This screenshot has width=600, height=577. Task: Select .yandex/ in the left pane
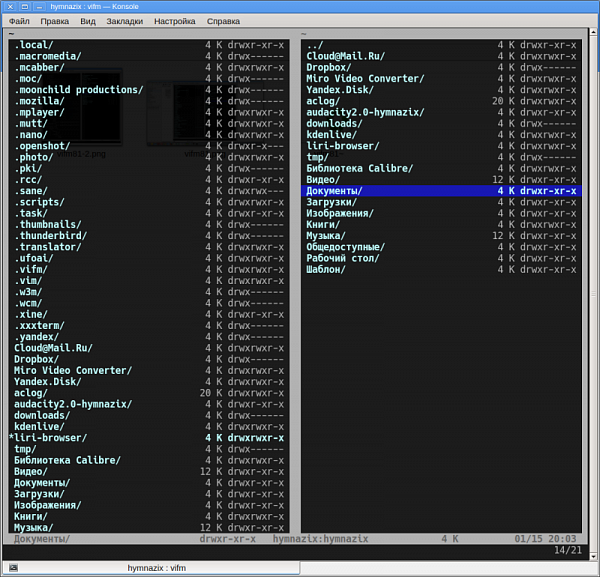149,337
